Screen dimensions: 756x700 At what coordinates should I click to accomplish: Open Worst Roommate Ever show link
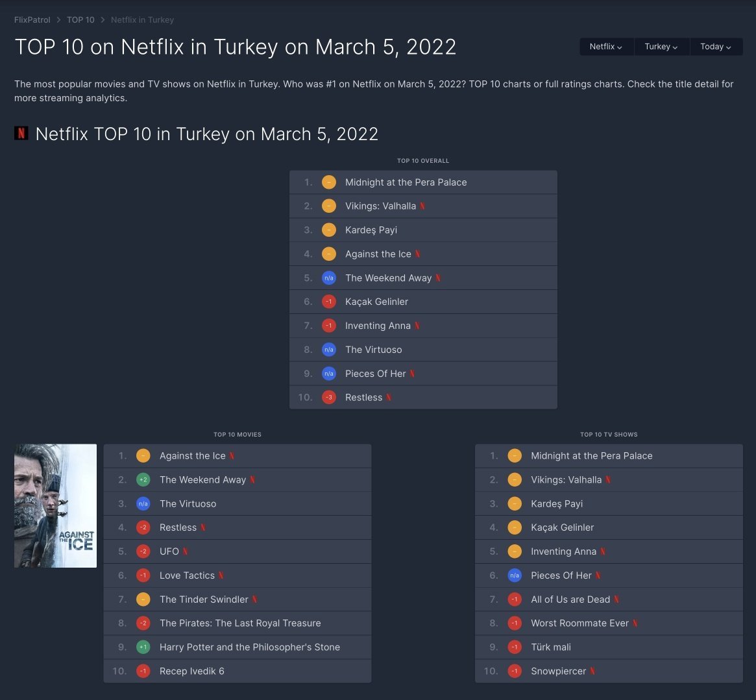click(579, 623)
